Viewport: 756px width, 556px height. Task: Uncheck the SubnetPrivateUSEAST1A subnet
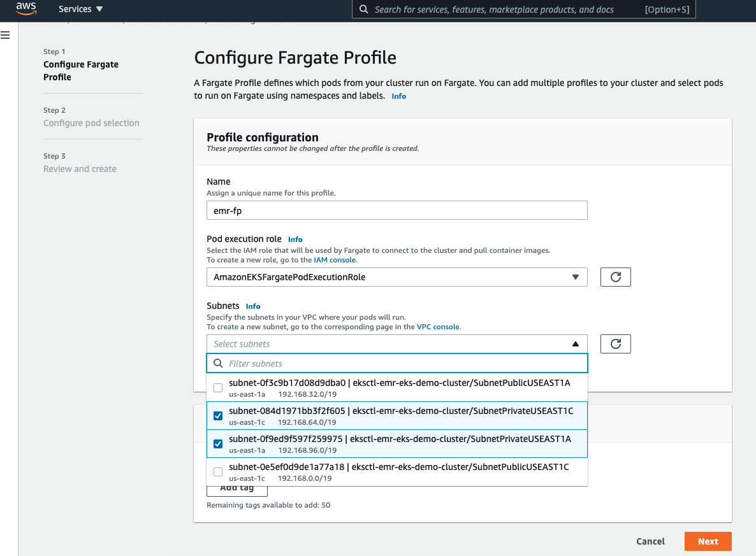pos(218,443)
